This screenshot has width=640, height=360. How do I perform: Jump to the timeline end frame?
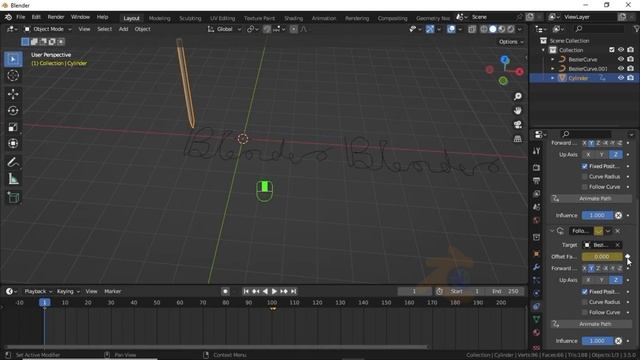293,291
